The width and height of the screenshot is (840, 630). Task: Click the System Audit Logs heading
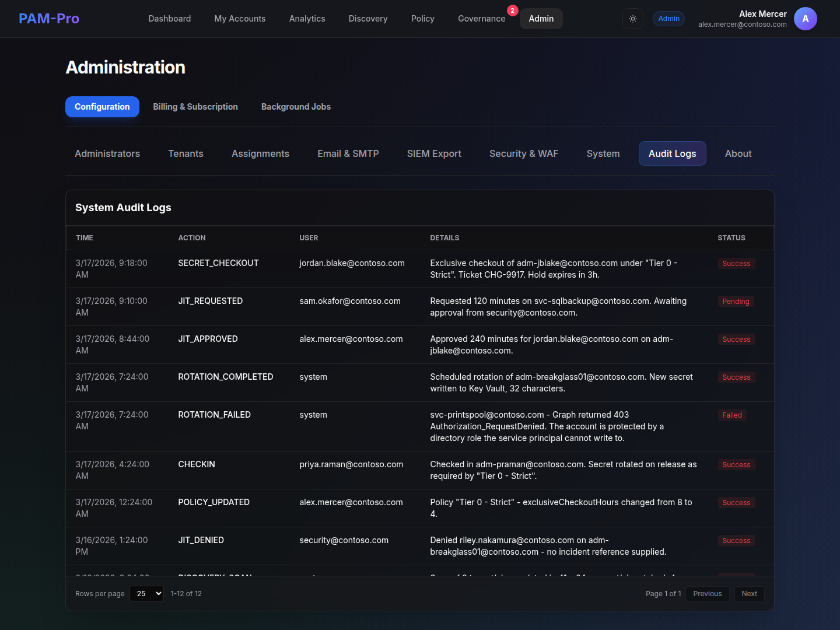[123, 208]
